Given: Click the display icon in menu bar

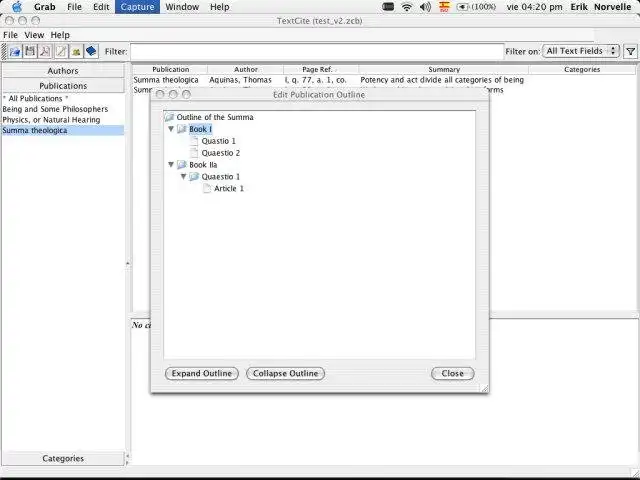Looking at the screenshot, I should pos(388,7).
